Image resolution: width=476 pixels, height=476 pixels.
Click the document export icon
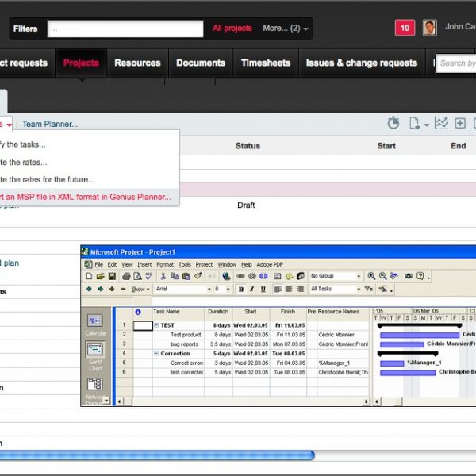(414, 124)
